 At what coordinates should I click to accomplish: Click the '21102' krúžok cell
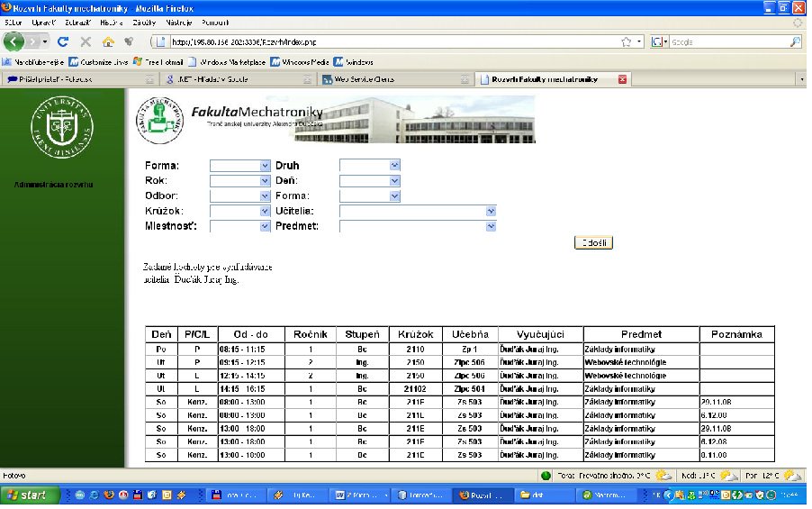(x=415, y=389)
